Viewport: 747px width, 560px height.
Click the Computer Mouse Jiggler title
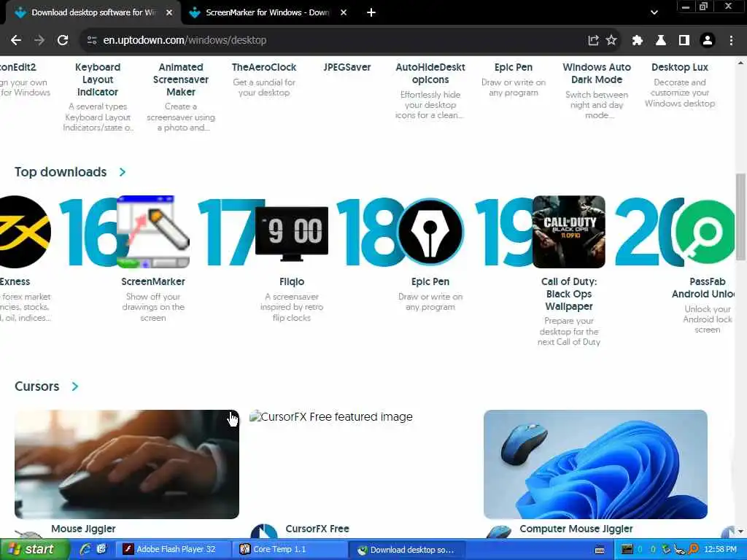point(576,529)
